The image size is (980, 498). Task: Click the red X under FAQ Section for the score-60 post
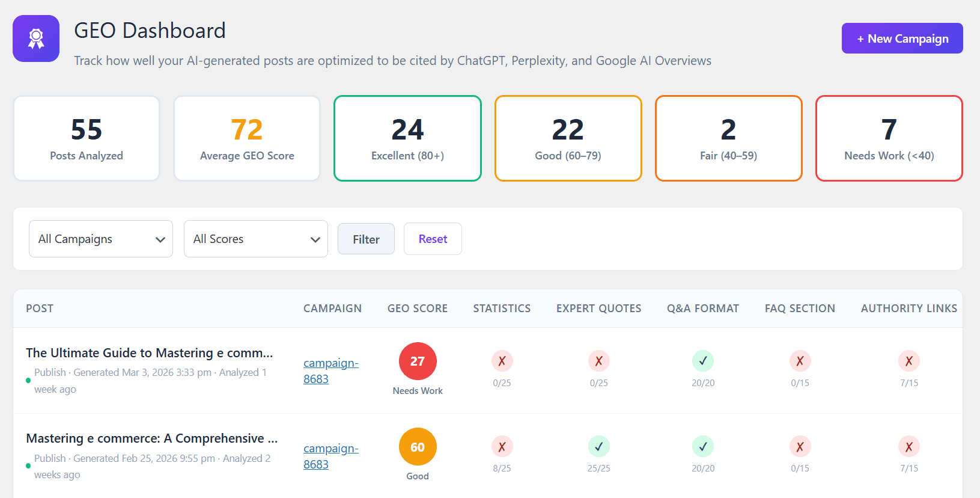click(800, 446)
